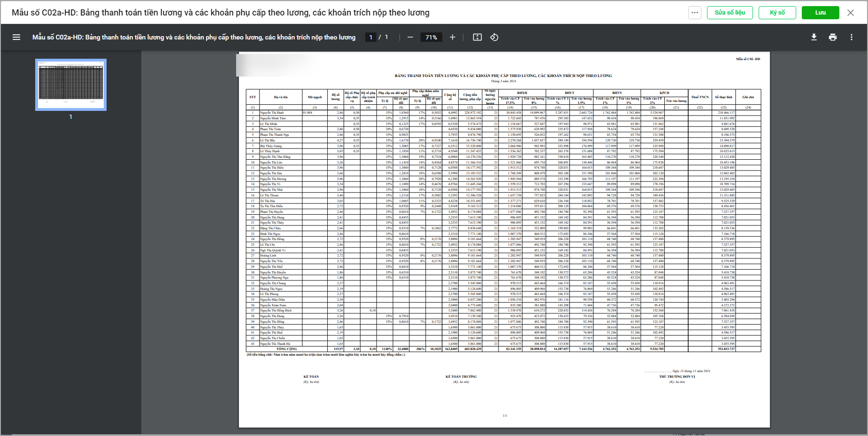
Task: Click the Sửa số liệu button
Action: click(x=730, y=13)
